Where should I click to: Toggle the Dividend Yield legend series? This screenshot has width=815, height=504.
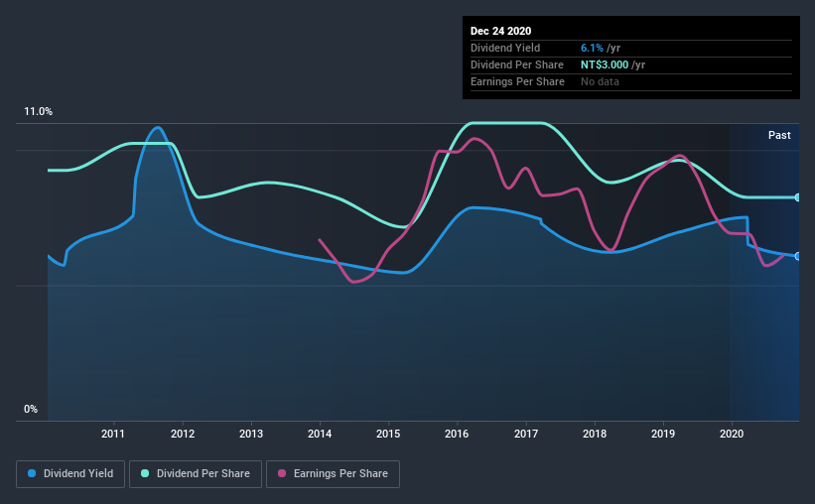(70, 474)
